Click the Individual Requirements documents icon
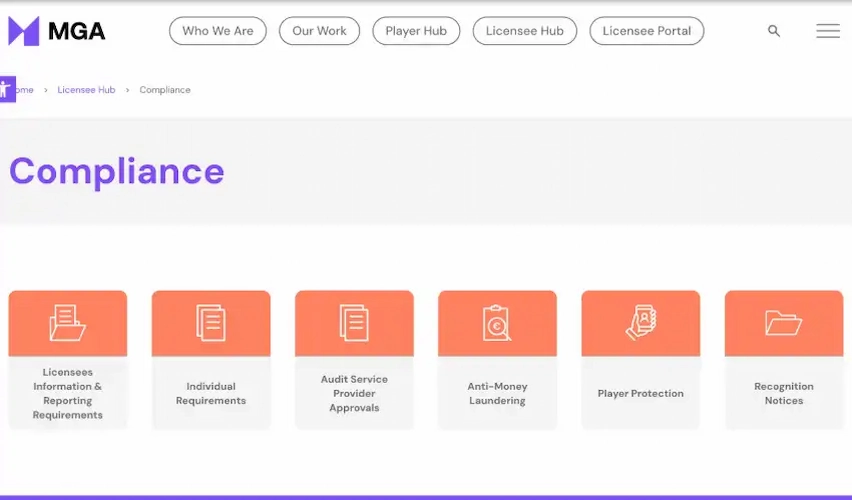This screenshot has height=500, width=852. [x=211, y=323]
